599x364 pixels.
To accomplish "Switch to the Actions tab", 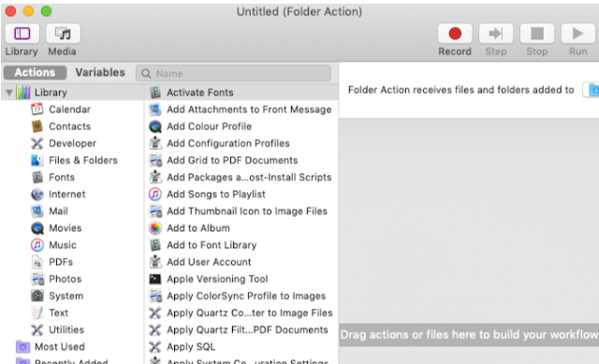I will tap(35, 73).
